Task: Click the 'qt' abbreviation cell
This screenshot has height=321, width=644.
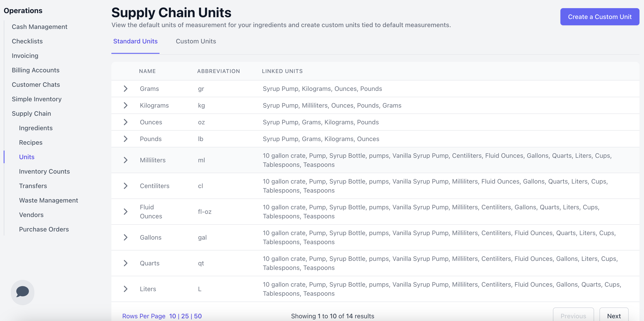Action: [x=201, y=263]
